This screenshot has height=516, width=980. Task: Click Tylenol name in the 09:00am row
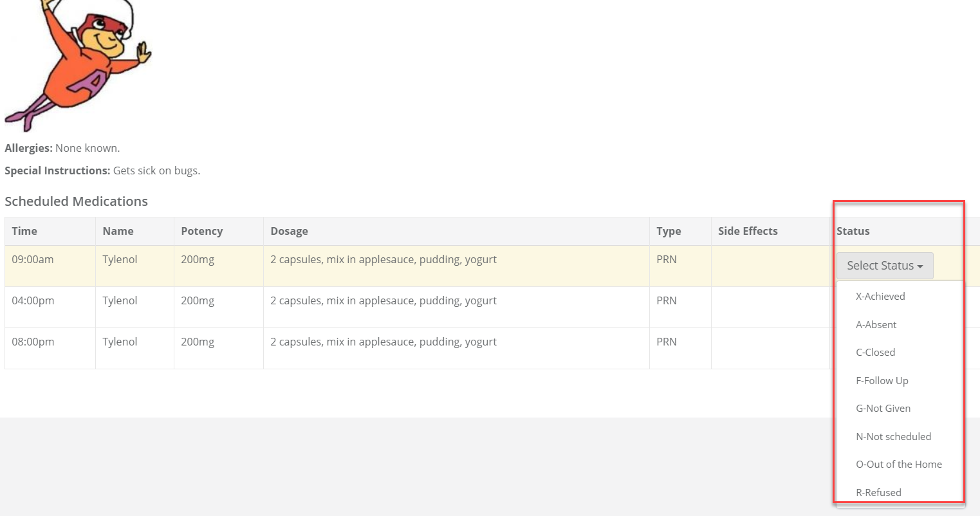[120, 260]
